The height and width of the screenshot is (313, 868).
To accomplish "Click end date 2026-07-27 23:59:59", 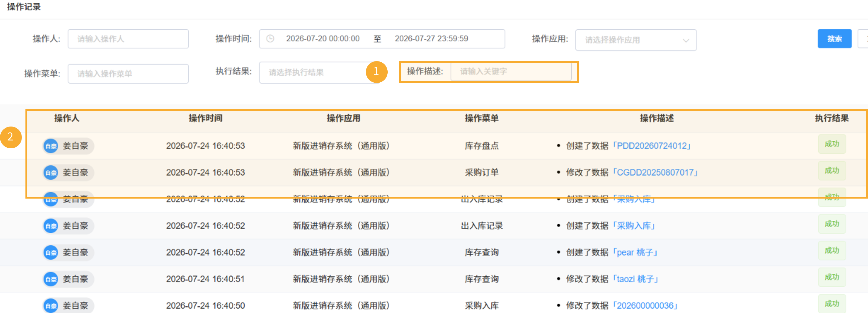I will [431, 39].
